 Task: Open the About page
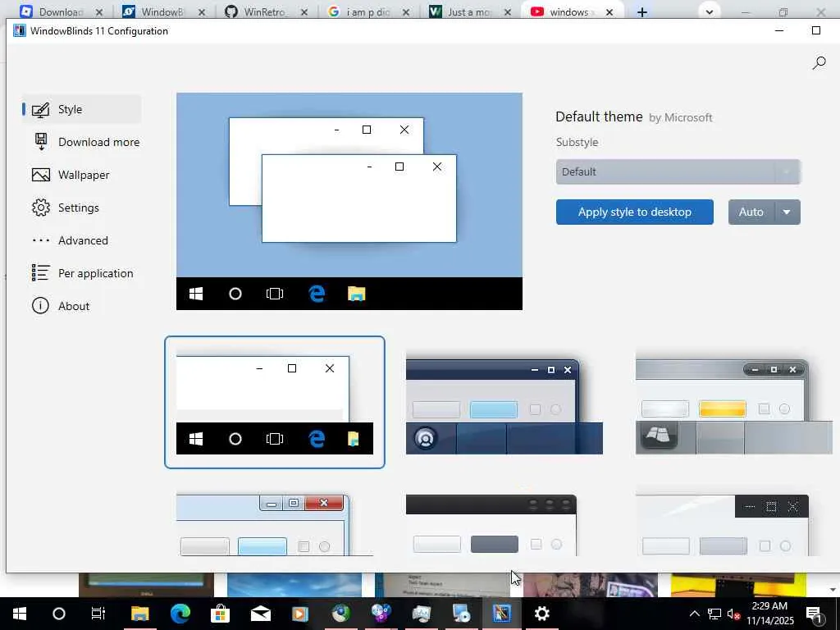pos(81,306)
